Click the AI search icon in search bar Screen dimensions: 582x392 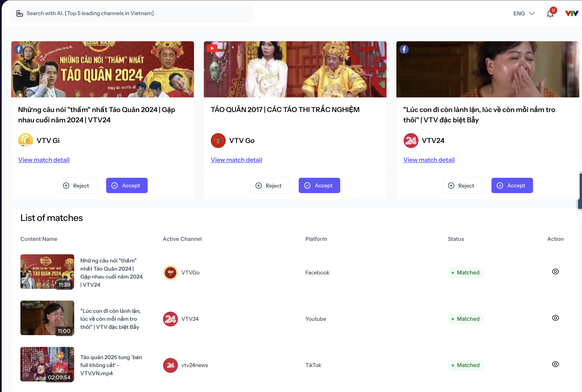pos(20,13)
